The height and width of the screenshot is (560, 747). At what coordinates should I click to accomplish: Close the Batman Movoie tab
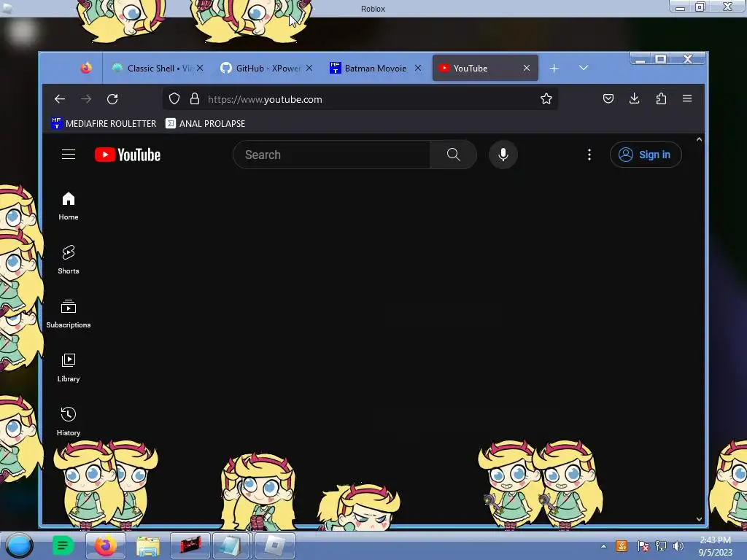(418, 68)
